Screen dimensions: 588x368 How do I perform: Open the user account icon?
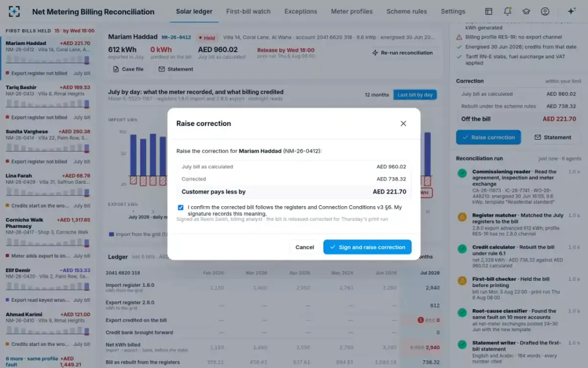tap(545, 11)
